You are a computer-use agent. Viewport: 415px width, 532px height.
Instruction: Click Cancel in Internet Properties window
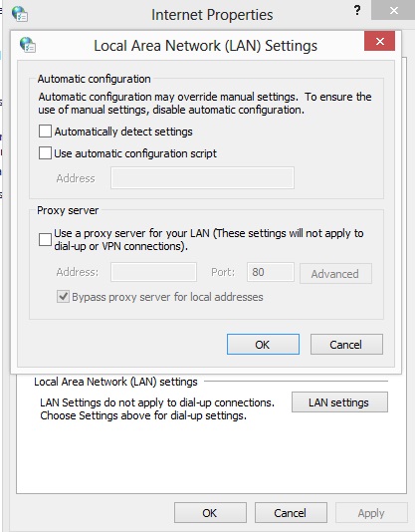coord(291,513)
